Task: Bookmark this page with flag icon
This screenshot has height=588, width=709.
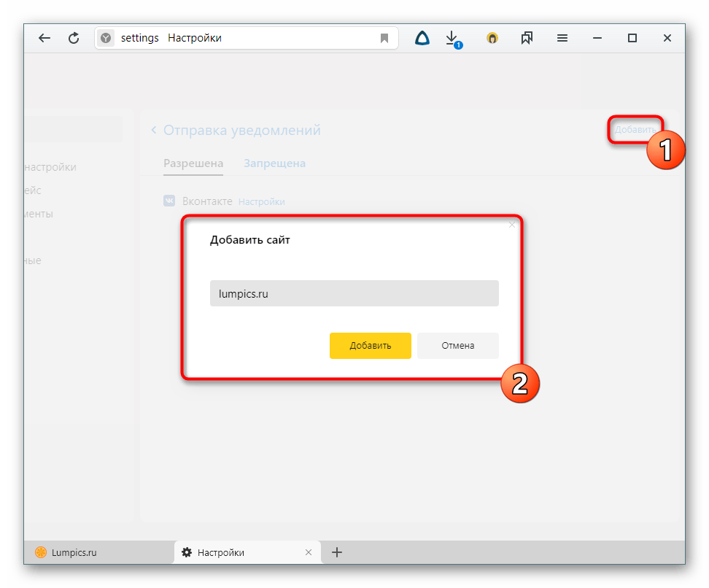Action: point(384,38)
